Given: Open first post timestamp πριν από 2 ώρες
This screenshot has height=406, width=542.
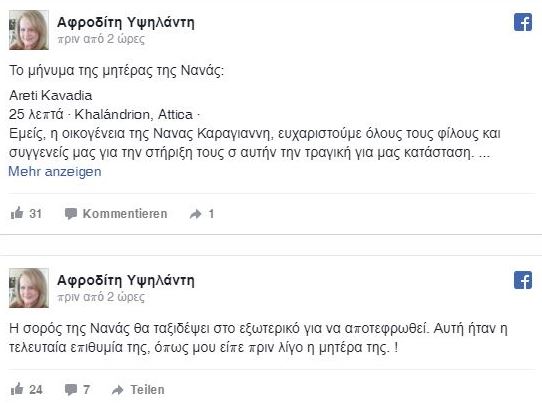Looking at the screenshot, I should click(x=101, y=39).
